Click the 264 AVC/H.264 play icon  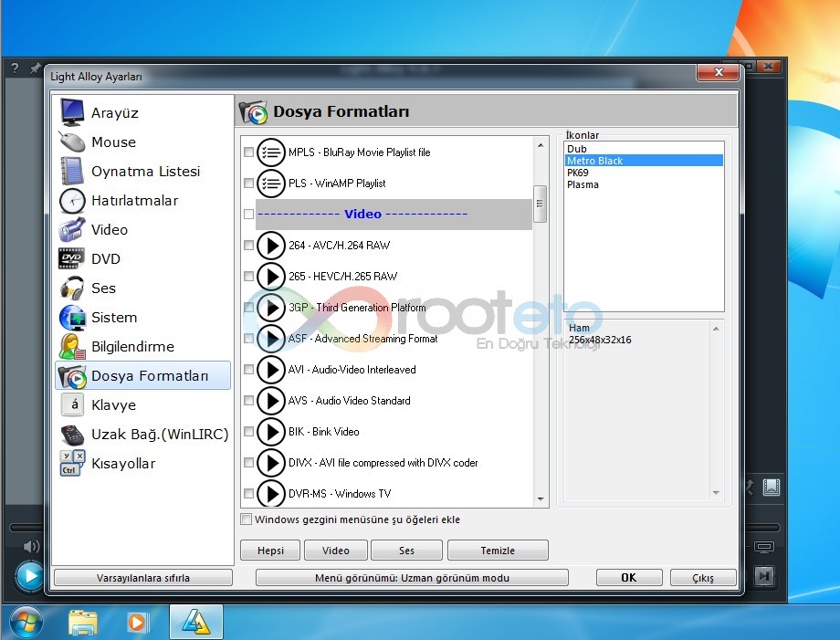[x=271, y=246]
